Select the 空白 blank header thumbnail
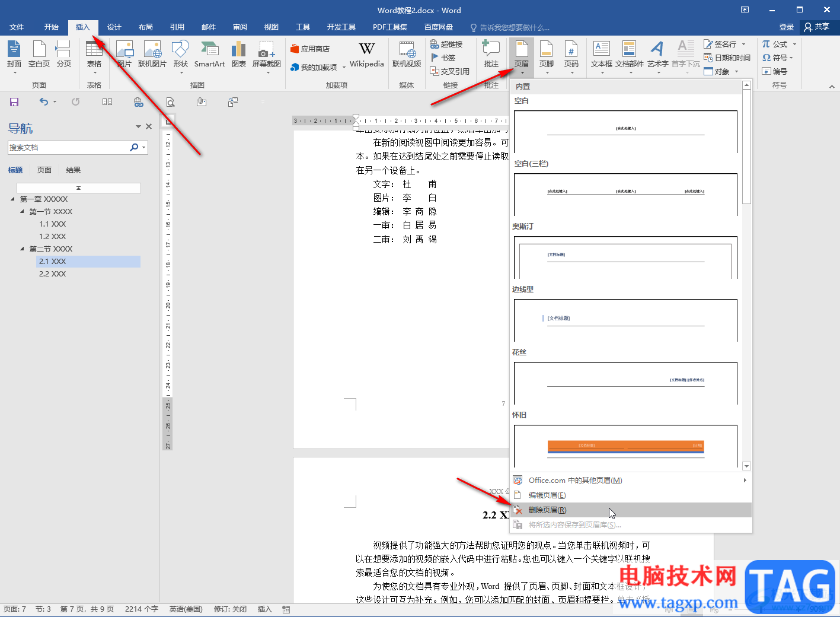This screenshot has width=840, height=617. click(625, 132)
